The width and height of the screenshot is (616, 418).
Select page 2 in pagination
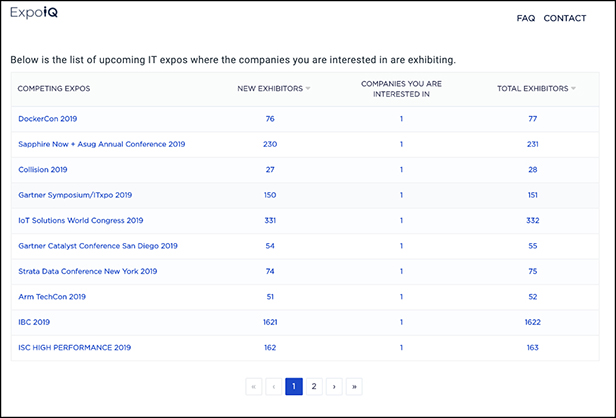314,387
